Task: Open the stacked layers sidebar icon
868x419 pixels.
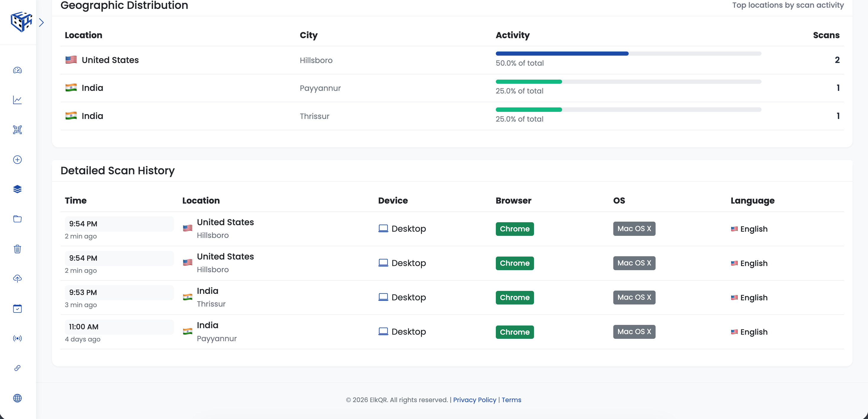Action: [x=17, y=189]
